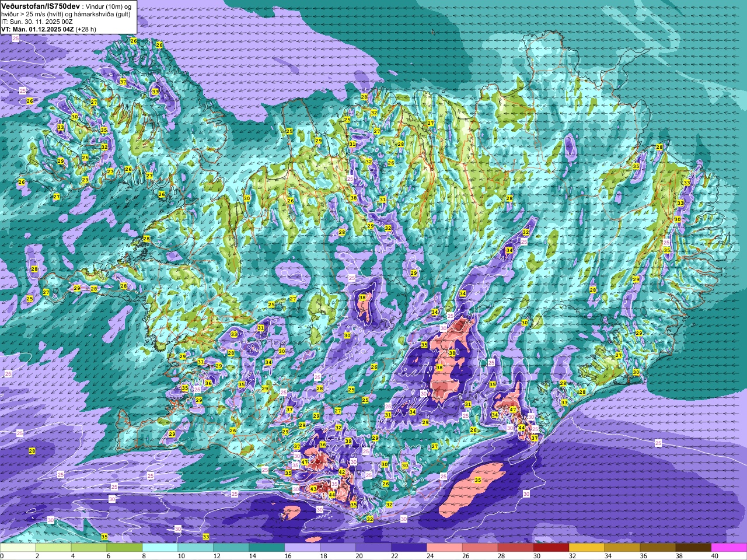The width and height of the screenshot is (747, 560).
Task: Click the yellow gust label '39'
Action: coord(348,441)
